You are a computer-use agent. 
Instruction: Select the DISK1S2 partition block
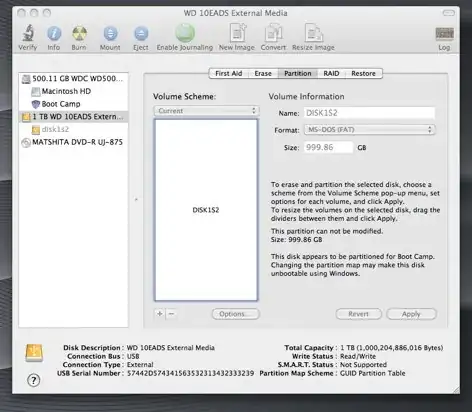[x=206, y=210]
